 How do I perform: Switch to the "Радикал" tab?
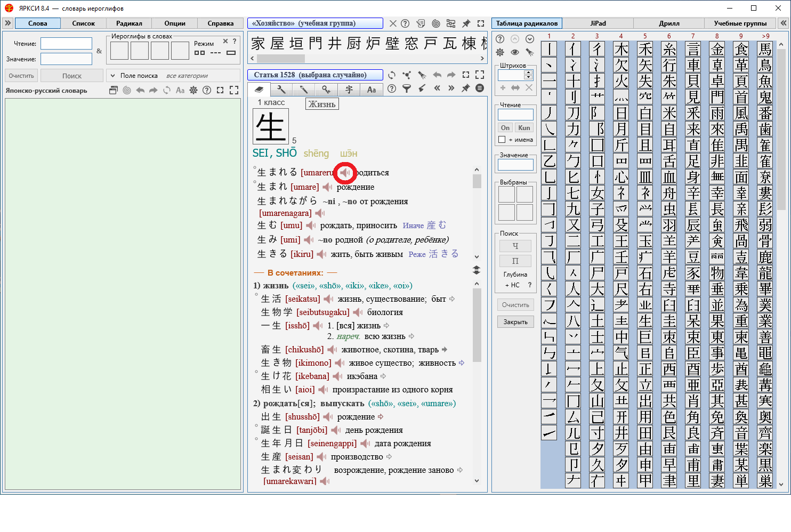129,23
